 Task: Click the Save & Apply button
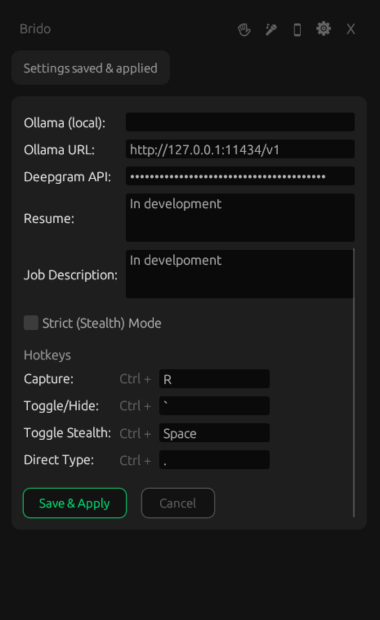75,503
